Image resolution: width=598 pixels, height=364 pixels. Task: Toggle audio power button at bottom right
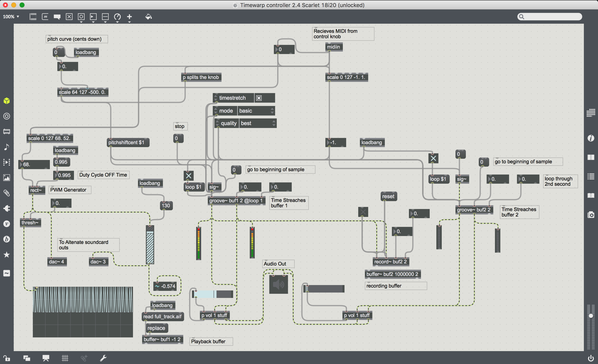click(x=591, y=358)
